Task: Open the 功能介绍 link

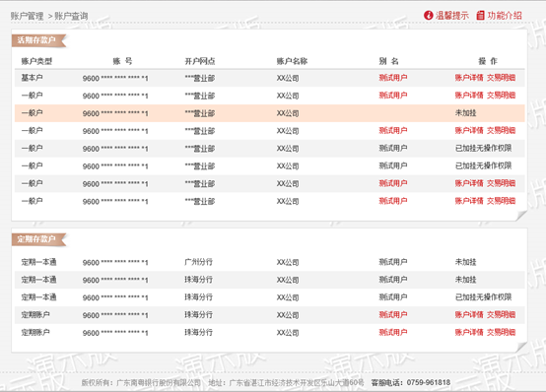Action: (505, 16)
